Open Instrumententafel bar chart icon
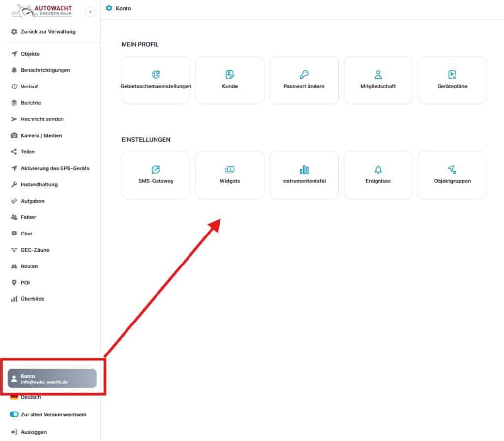Image resolution: width=504 pixels, height=441 pixels. tap(304, 170)
